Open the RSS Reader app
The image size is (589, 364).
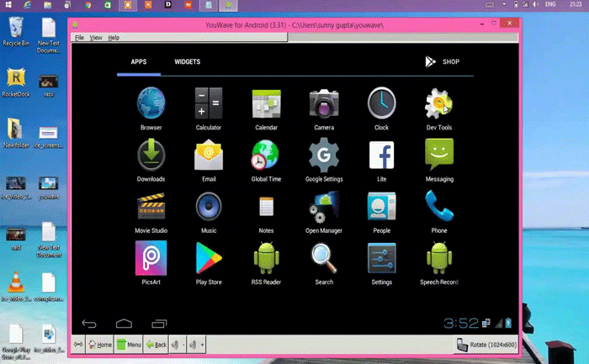point(267,263)
